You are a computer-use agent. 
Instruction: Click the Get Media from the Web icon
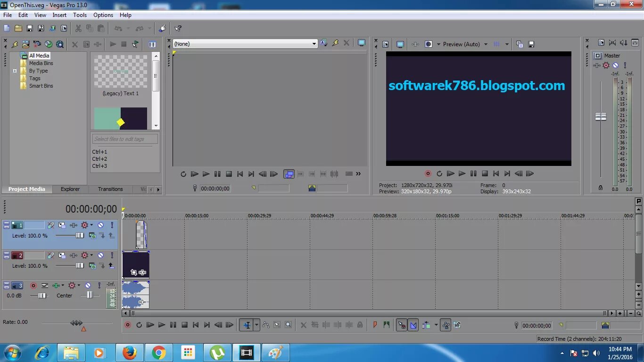(59, 43)
